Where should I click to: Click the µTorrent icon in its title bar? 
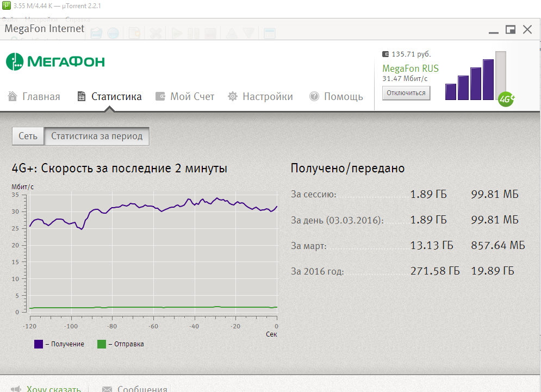tap(6, 5)
